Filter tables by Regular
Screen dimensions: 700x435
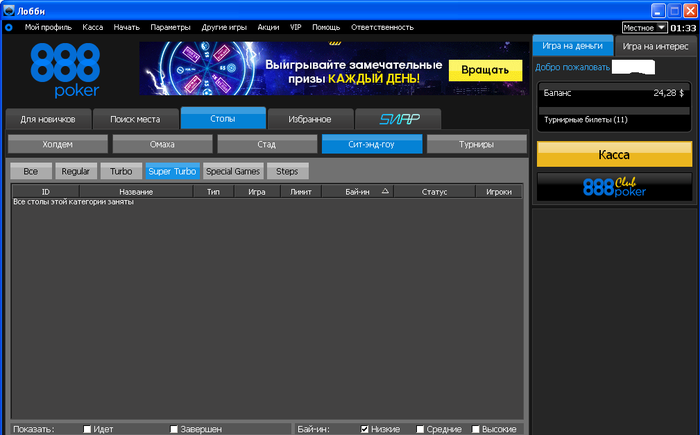pyautogui.click(x=75, y=171)
